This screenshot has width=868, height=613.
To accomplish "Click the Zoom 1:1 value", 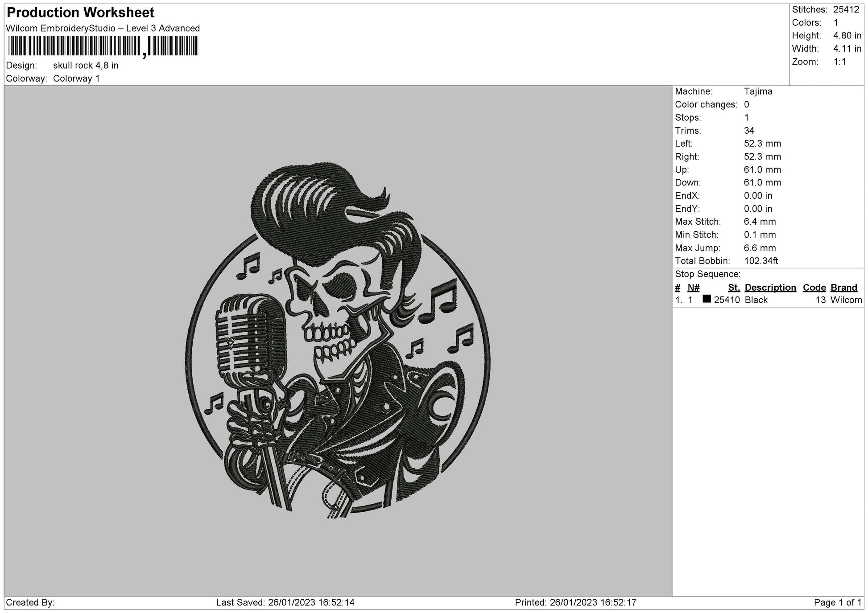I will click(839, 62).
